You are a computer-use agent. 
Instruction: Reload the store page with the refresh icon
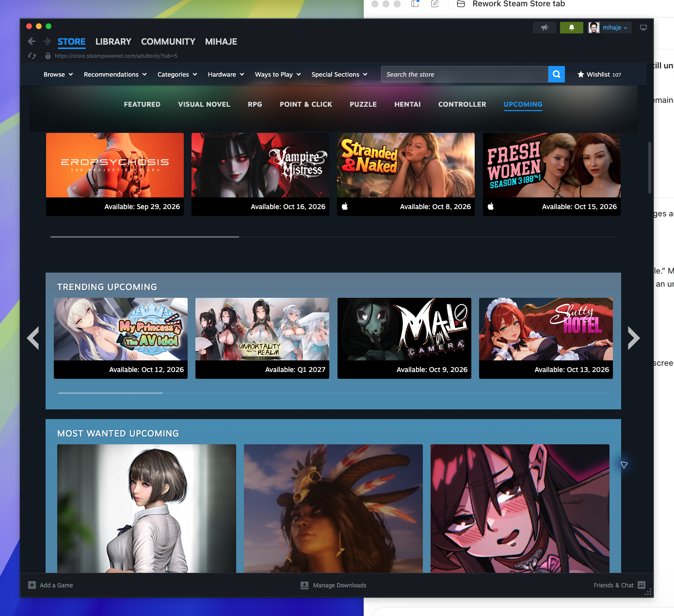32,56
